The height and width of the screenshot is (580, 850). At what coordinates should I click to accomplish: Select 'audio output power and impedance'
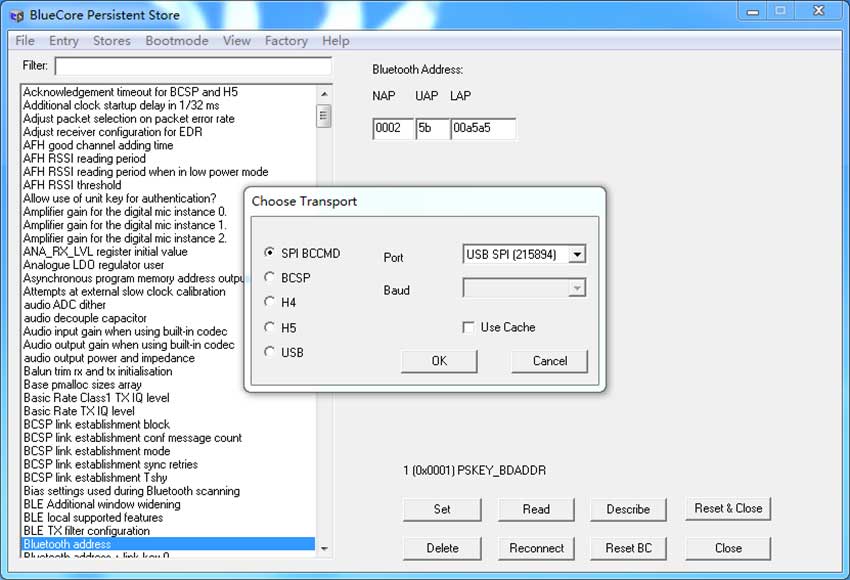[x=109, y=358]
